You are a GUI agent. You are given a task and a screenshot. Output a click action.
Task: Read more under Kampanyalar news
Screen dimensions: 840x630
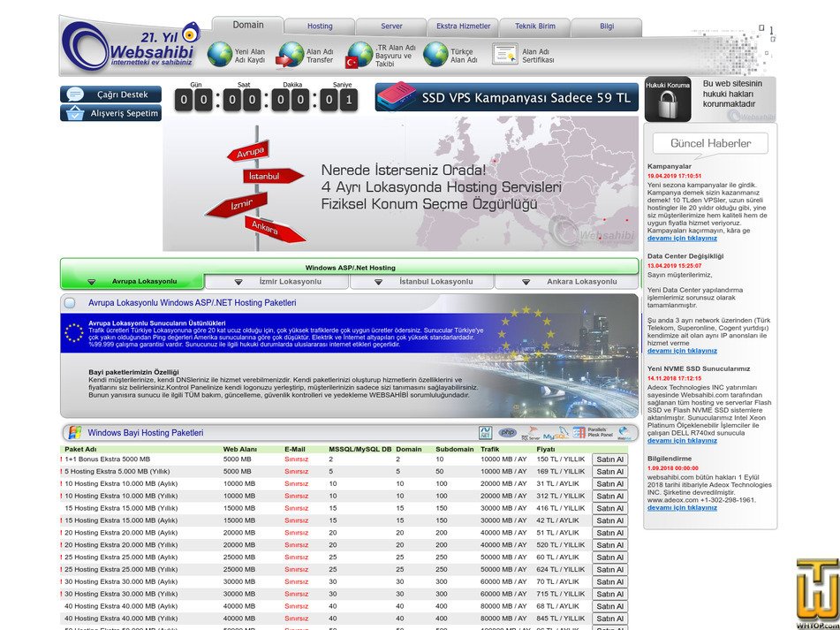pyautogui.click(x=682, y=239)
